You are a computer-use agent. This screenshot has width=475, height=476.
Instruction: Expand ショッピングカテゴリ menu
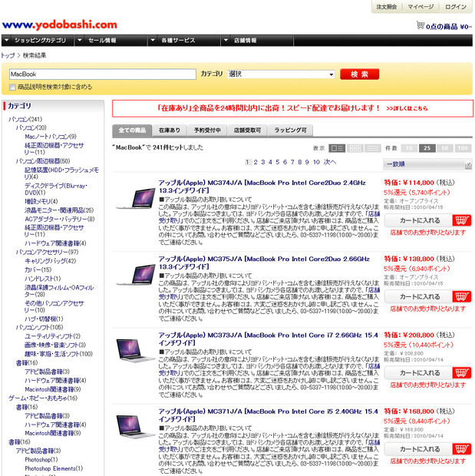click(x=38, y=41)
